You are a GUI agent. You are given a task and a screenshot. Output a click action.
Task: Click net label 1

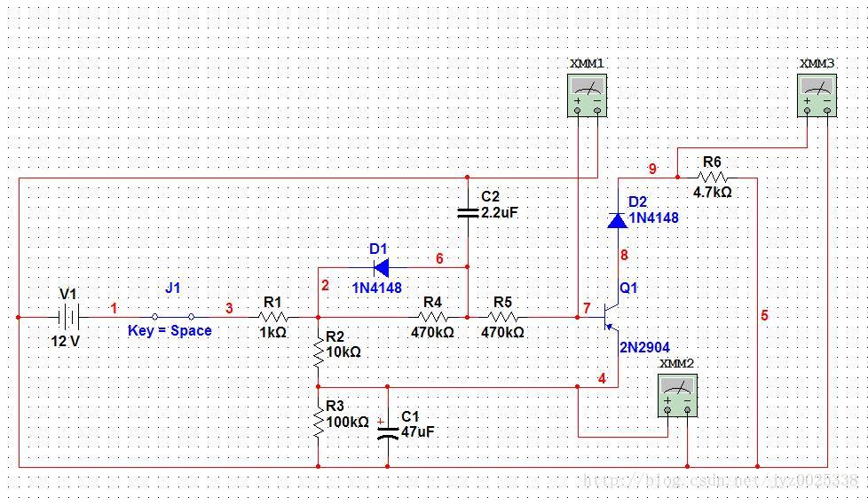coord(114,309)
